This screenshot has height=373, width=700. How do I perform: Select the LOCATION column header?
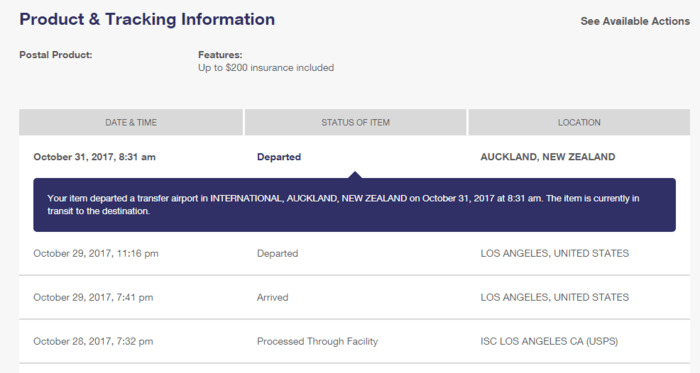coord(579,122)
